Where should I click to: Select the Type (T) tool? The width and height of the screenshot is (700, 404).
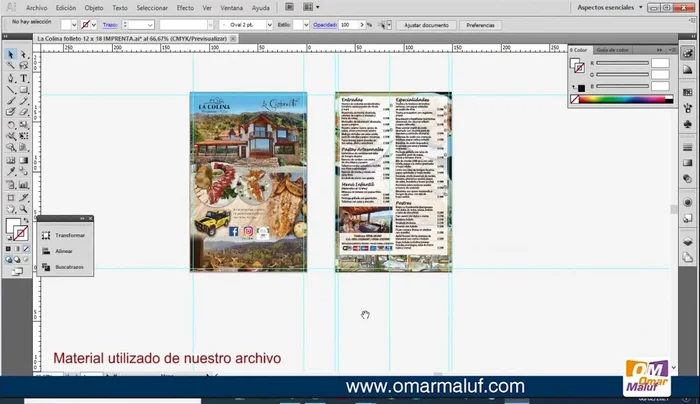24,79
